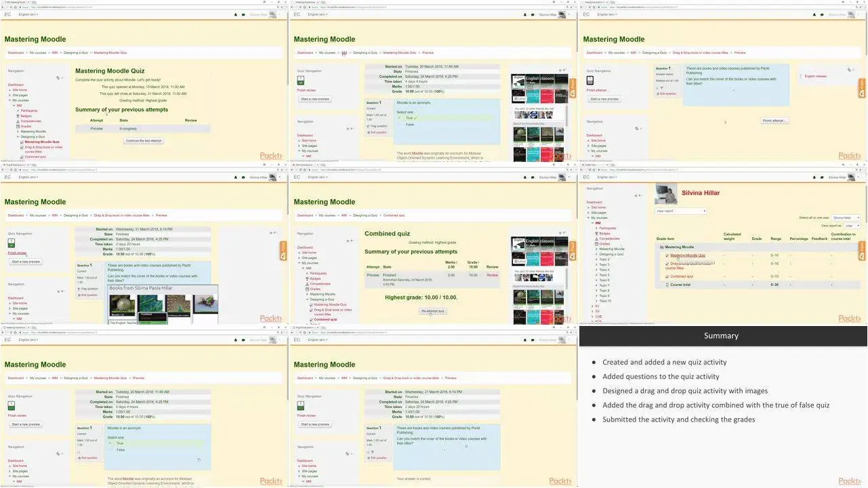The width and height of the screenshot is (868, 488).
Task: Open Participants in Combined quiz page navigation tree
Action: tap(318, 274)
